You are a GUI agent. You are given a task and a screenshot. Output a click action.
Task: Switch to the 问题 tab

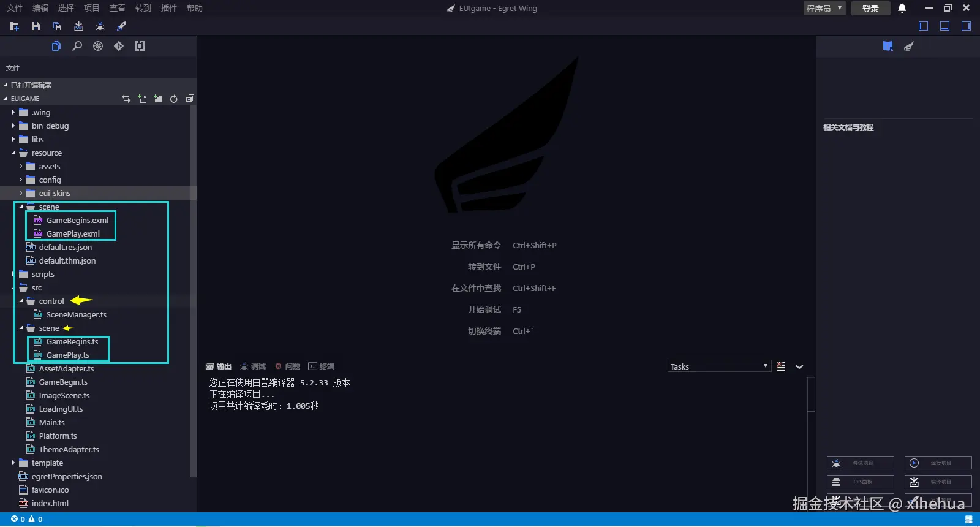pyautogui.click(x=287, y=366)
